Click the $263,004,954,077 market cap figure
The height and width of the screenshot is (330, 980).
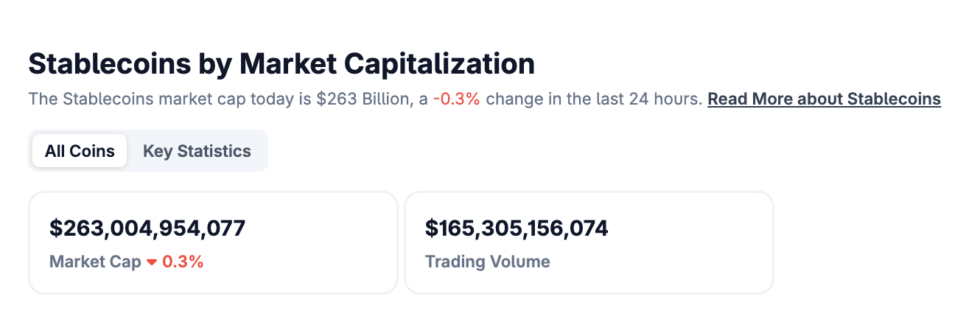[x=147, y=228]
